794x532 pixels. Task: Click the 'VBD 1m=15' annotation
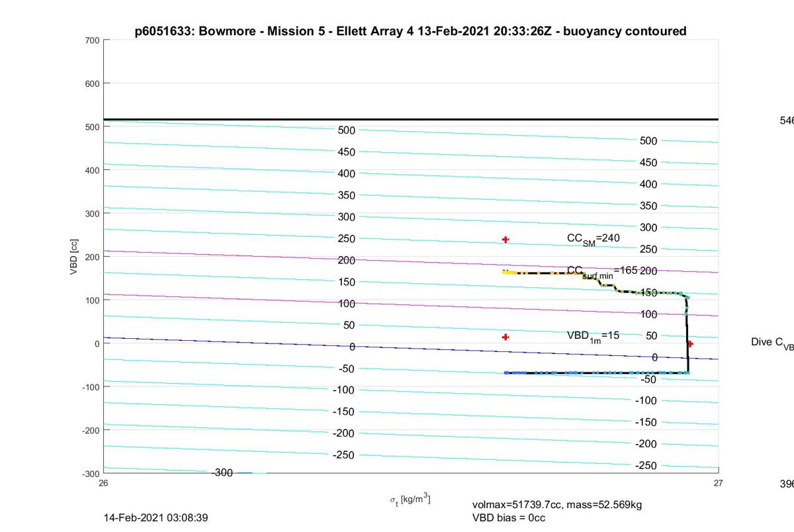pyautogui.click(x=594, y=336)
